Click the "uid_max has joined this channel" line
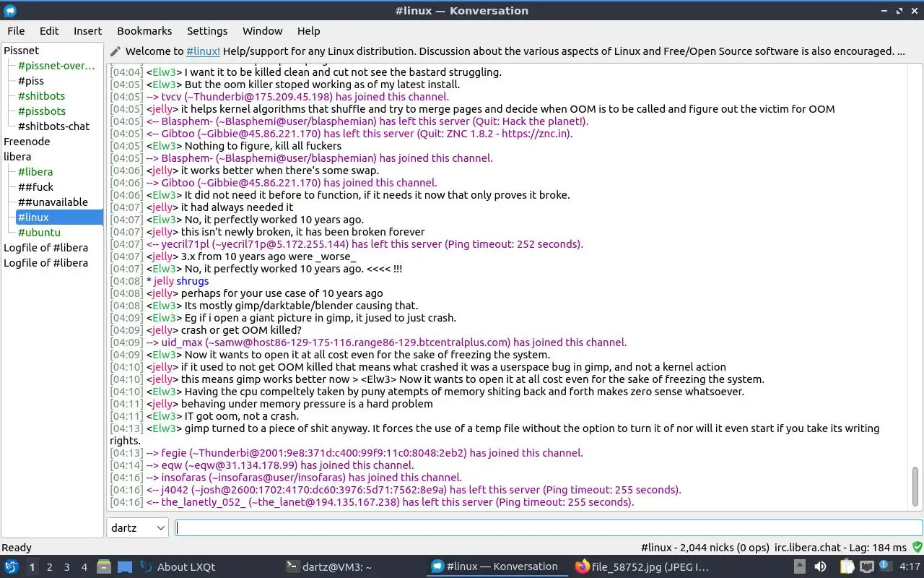The image size is (924, 578). 386,342
